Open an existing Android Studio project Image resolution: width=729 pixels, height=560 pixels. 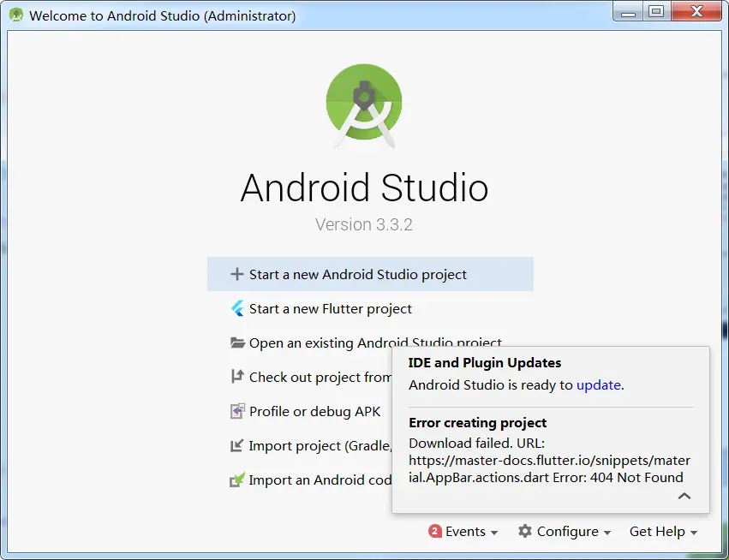(370, 343)
